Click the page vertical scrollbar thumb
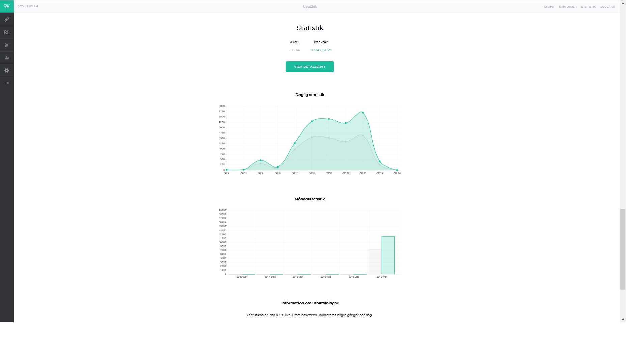Viewport: 626px width, 364px height. coord(623,249)
